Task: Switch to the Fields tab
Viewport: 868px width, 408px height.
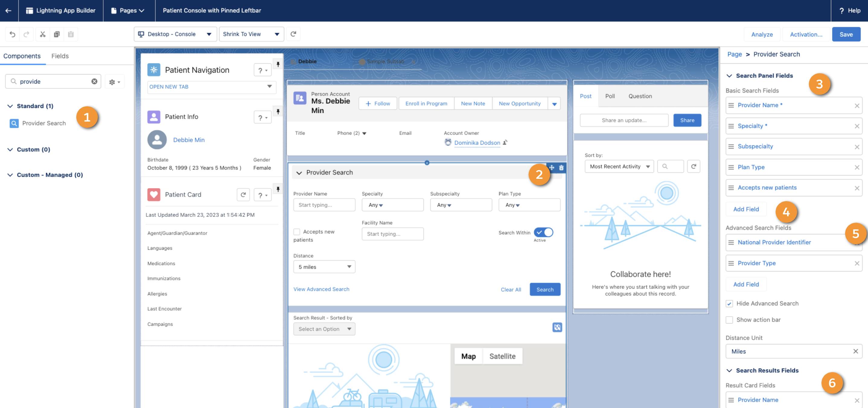Action: 60,56
